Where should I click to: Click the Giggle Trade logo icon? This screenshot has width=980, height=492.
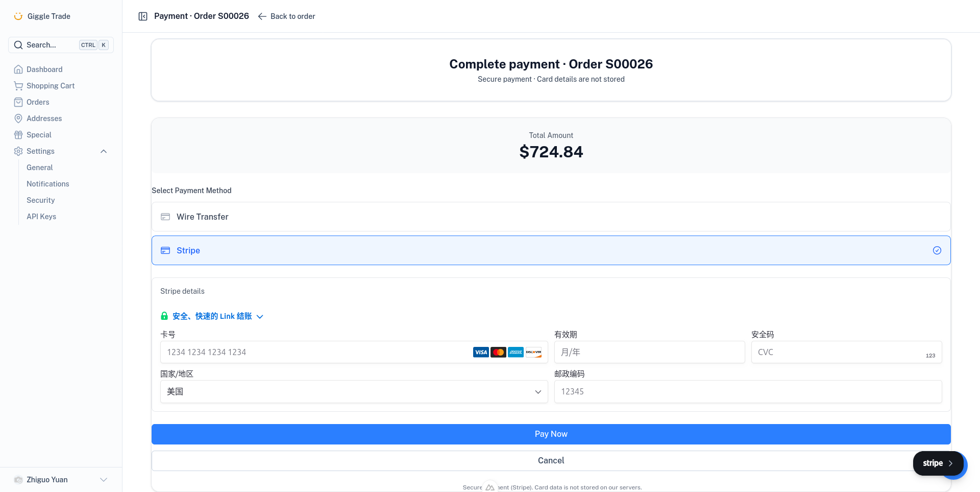18,16
